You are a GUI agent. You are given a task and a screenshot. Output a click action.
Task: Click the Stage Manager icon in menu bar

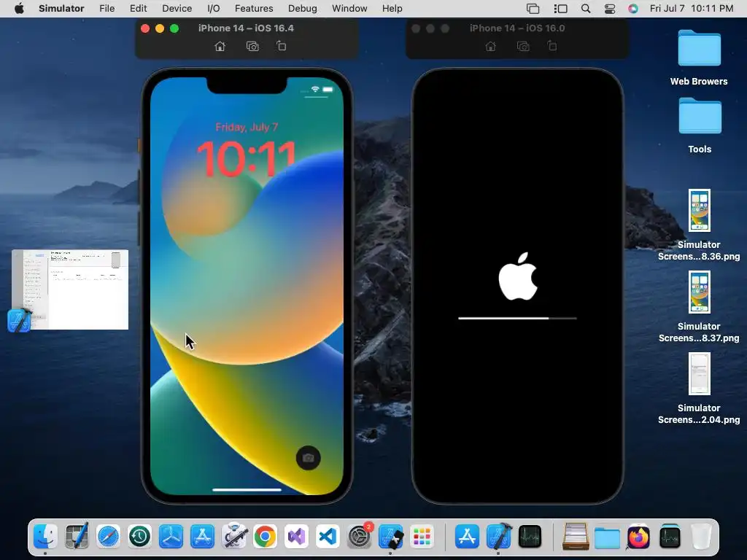(x=560, y=9)
